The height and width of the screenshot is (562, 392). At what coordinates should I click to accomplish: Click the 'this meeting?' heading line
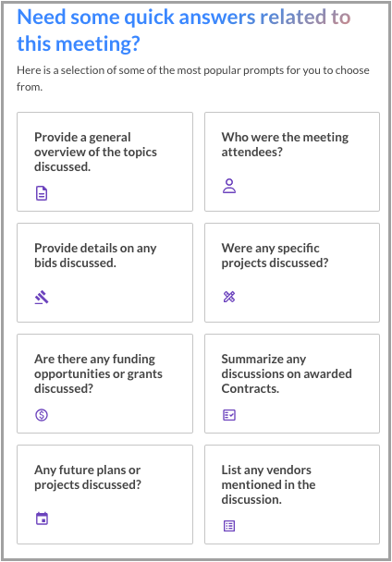79,43
